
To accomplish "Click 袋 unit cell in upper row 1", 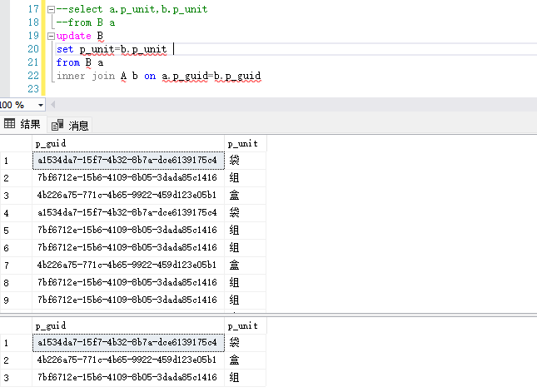I will pyautogui.click(x=246, y=161).
